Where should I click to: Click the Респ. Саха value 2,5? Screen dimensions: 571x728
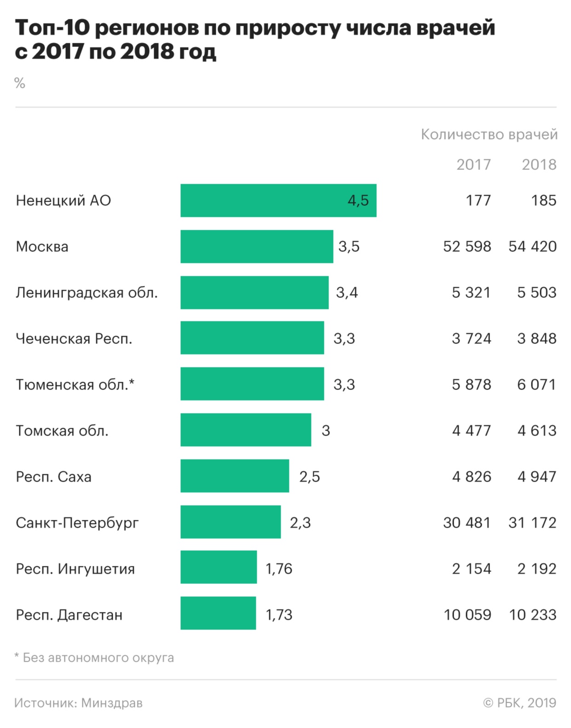[x=309, y=477]
